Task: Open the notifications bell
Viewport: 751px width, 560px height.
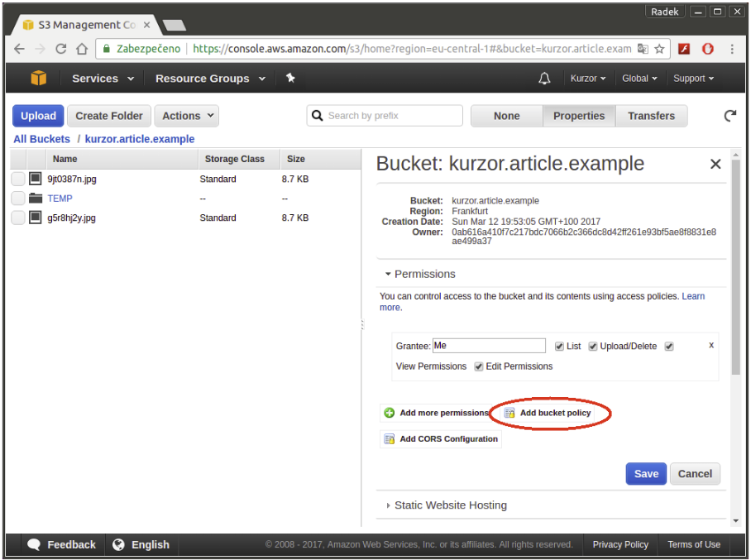Action: point(544,78)
